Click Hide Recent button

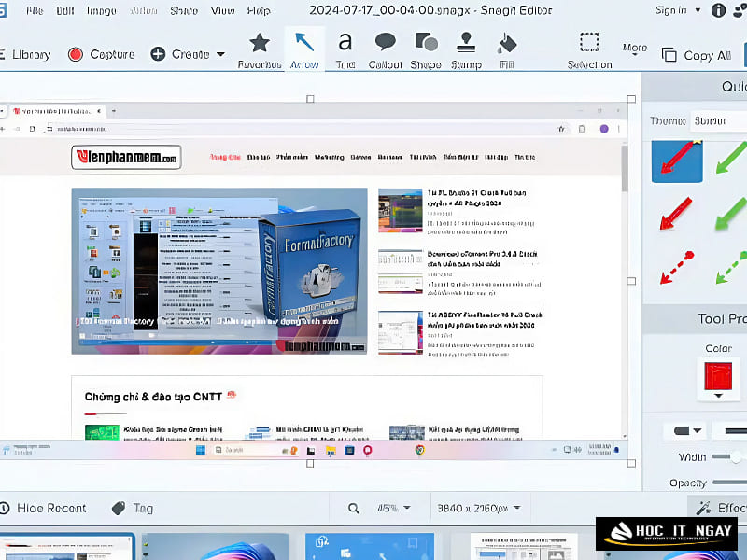pyautogui.click(x=43, y=508)
